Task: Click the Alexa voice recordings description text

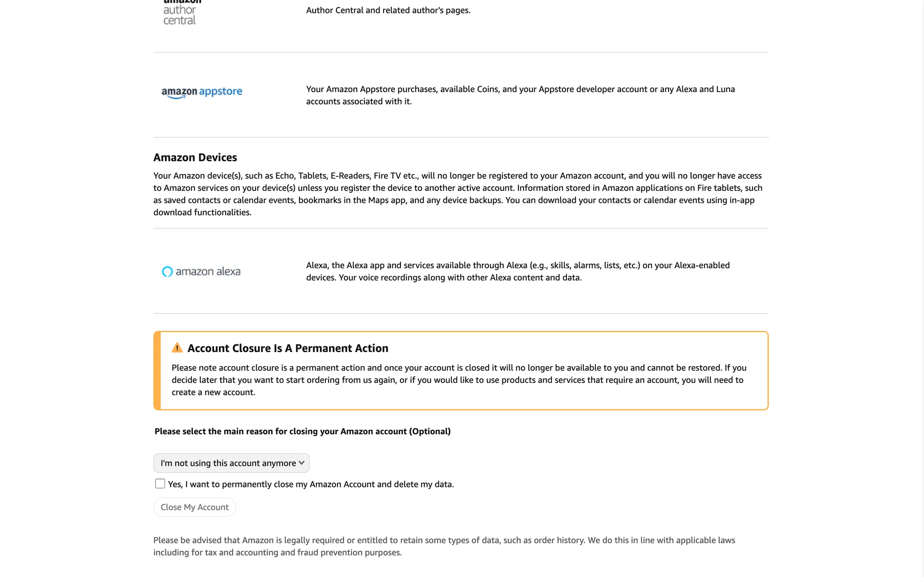Action: pyautogui.click(x=518, y=271)
